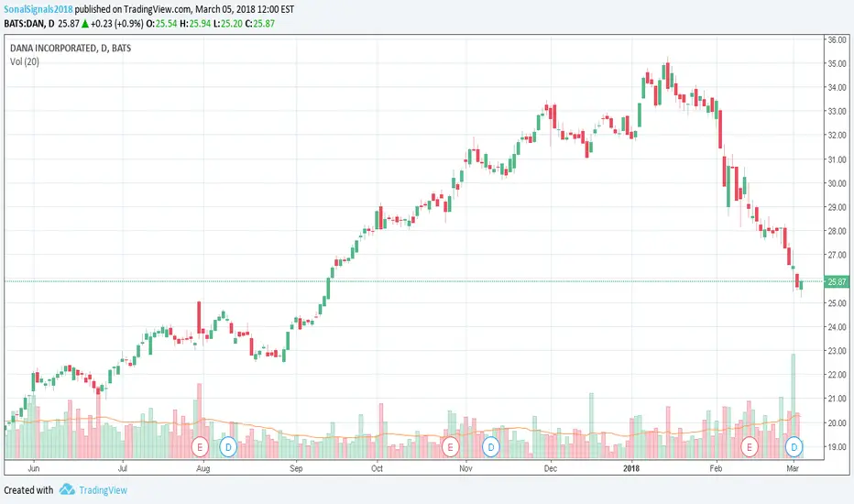Click the 35.00 price axis label

[838, 63]
